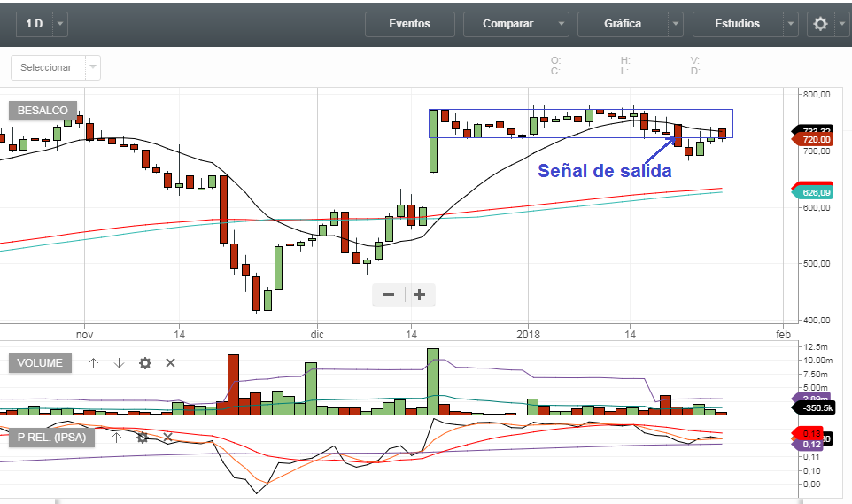852x504 pixels.
Task: Zoom in with the plus button
Action: [x=420, y=295]
